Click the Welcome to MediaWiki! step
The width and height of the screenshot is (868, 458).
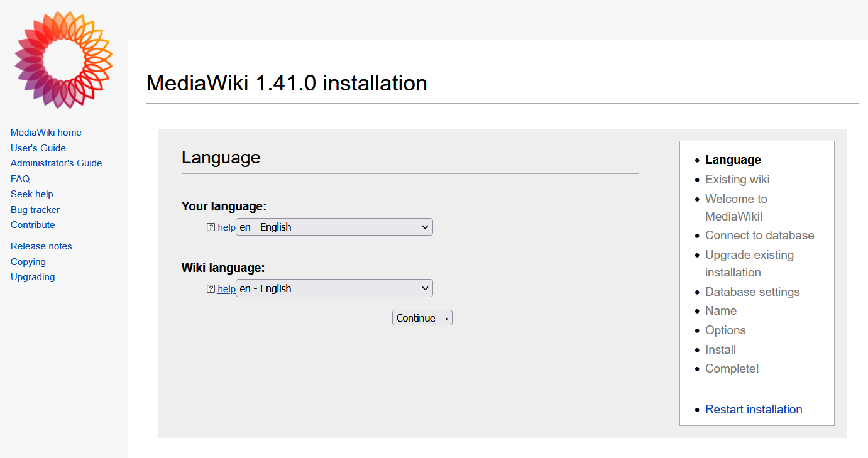[736, 207]
